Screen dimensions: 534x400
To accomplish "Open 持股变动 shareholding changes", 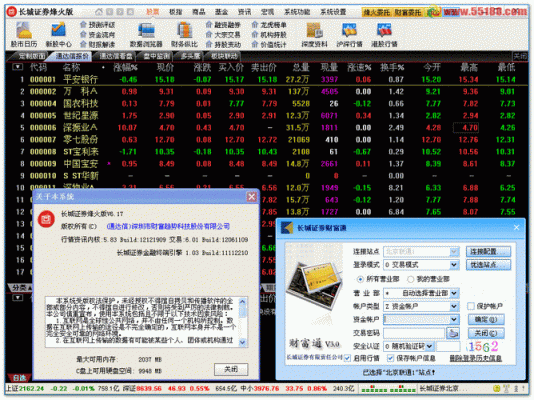I will (223, 44).
